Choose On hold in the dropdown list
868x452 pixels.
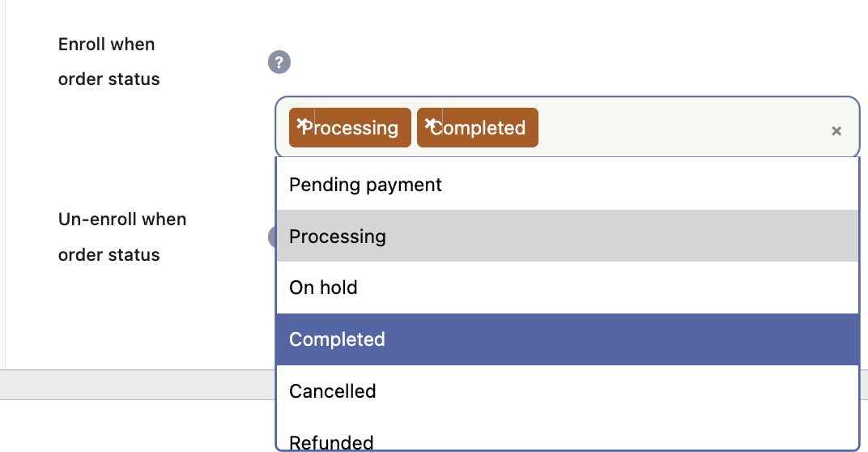pyautogui.click(x=568, y=288)
